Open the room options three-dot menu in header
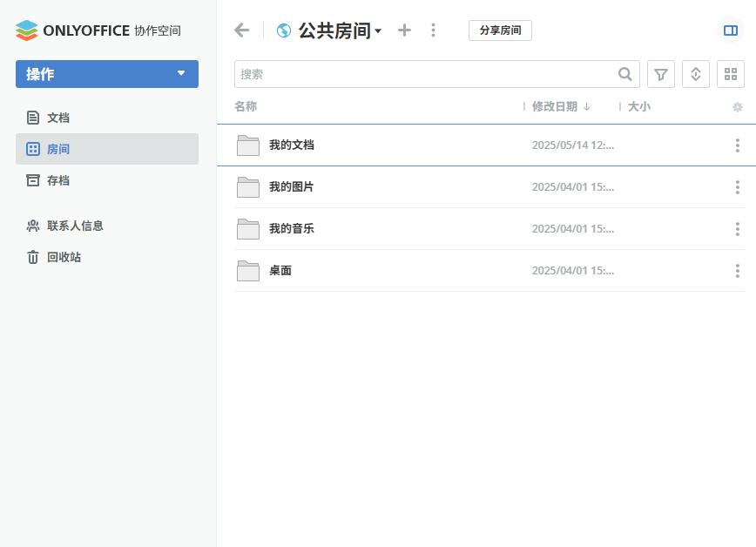 (x=433, y=30)
